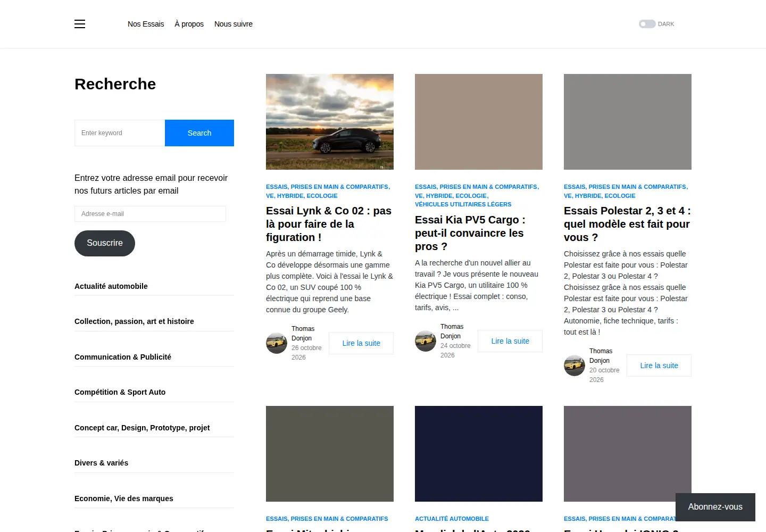
Task: Click Lire la suite for Kia PV5 Cargo
Action: coord(510,341)
